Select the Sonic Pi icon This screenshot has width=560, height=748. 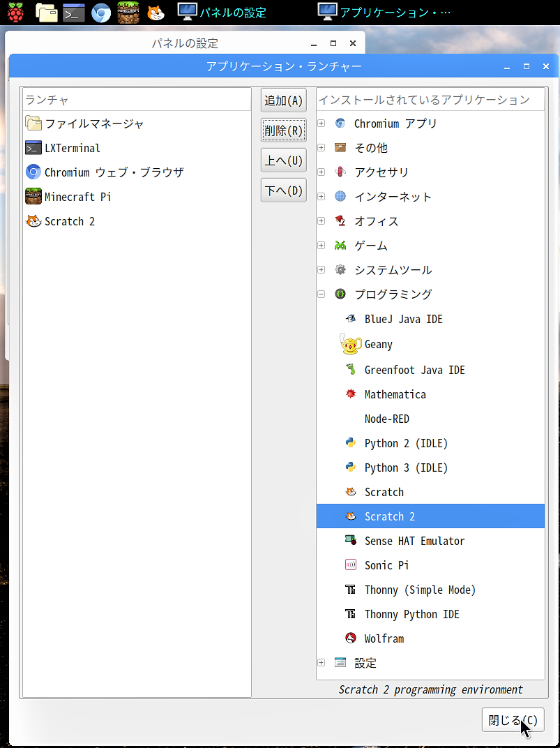coord(351,565)
